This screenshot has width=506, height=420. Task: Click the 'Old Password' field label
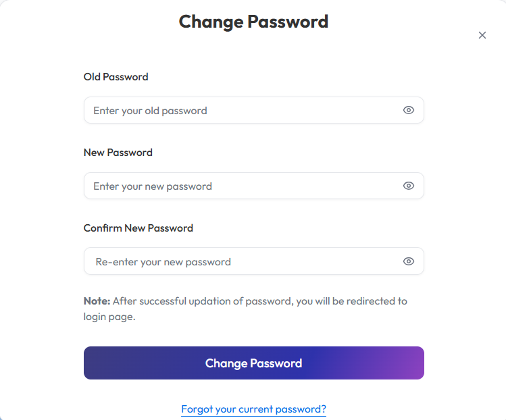pos(116,77)
